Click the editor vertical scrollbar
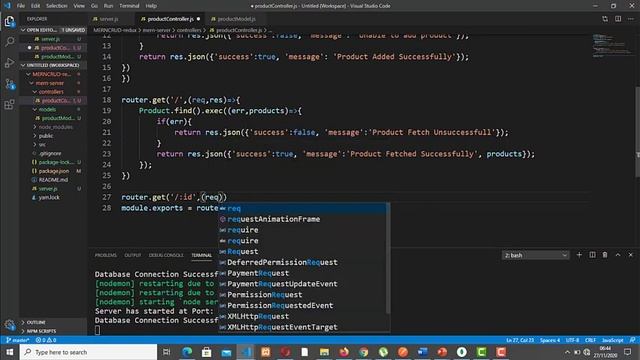 click(x=637, y=132)
